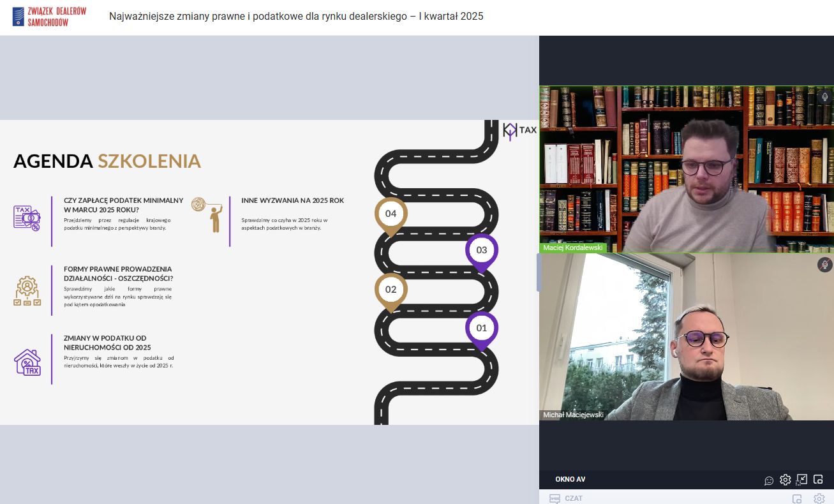Select Maciej Kordalewski's video feed
The image size is (834, 504).
point(686,169)
